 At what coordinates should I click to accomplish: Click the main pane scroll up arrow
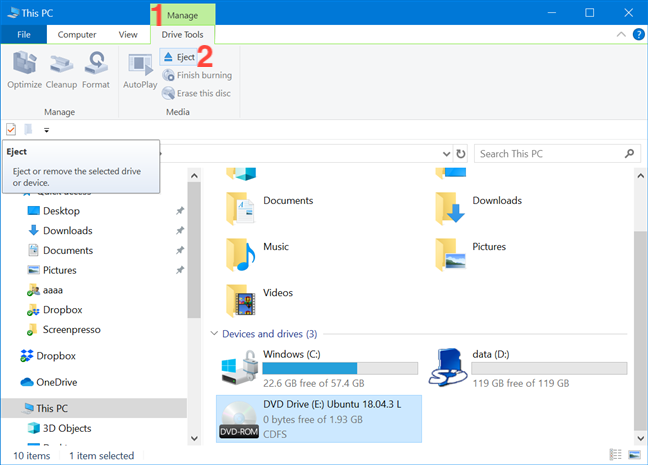click(x=640, y=176)
